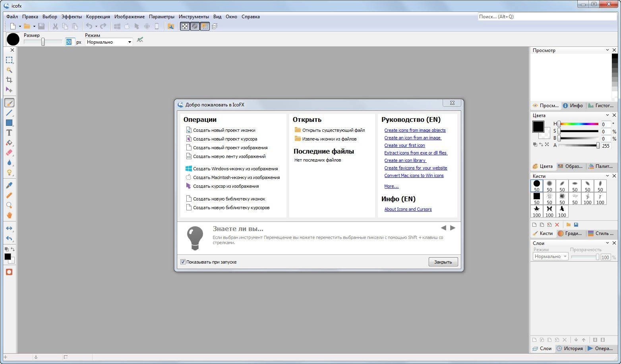The height and width of the screenshot is (364, 621).
Task: Switch to the История tab
Action: [570, 349]
